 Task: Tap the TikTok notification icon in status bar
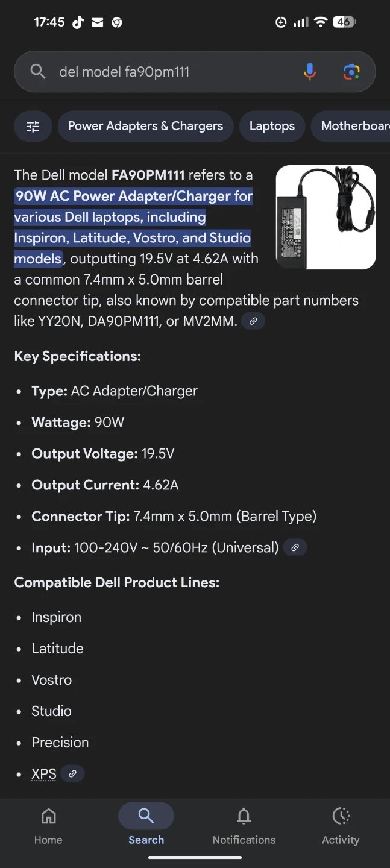78,22
